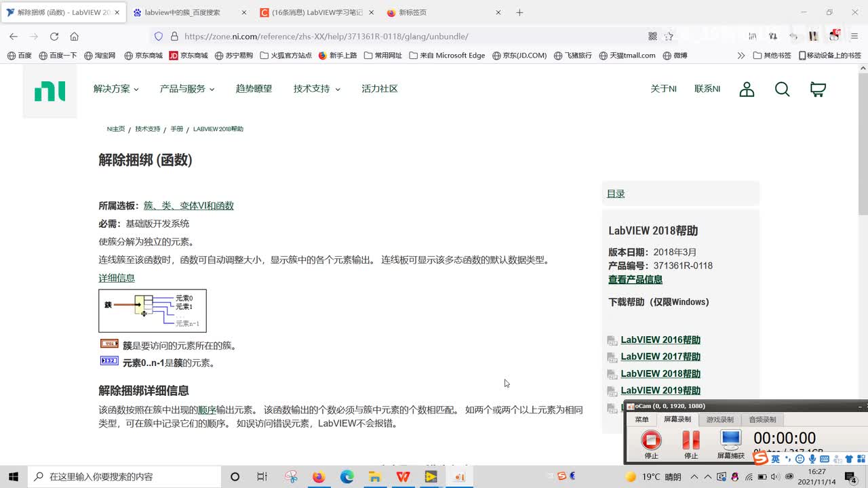The height and width of the screenshot is (488, 868).
Task: Open the LabVIEW 2017帮助 download link
Action: point(660,357)
